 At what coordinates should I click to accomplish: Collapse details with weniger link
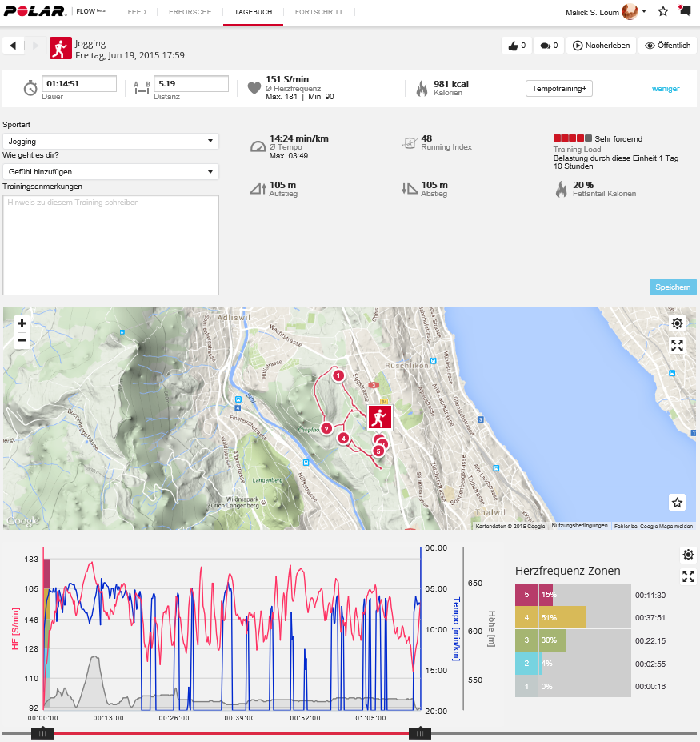click(x=666, y=89)
